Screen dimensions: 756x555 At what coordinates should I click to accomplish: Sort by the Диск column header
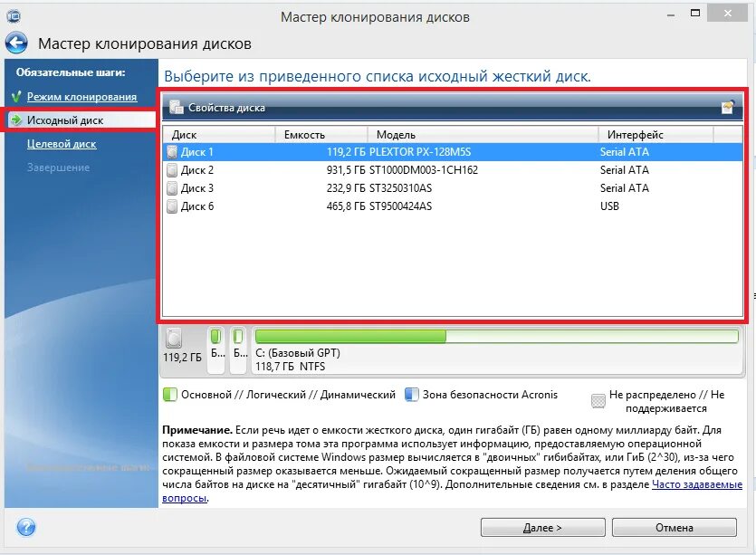219,135
